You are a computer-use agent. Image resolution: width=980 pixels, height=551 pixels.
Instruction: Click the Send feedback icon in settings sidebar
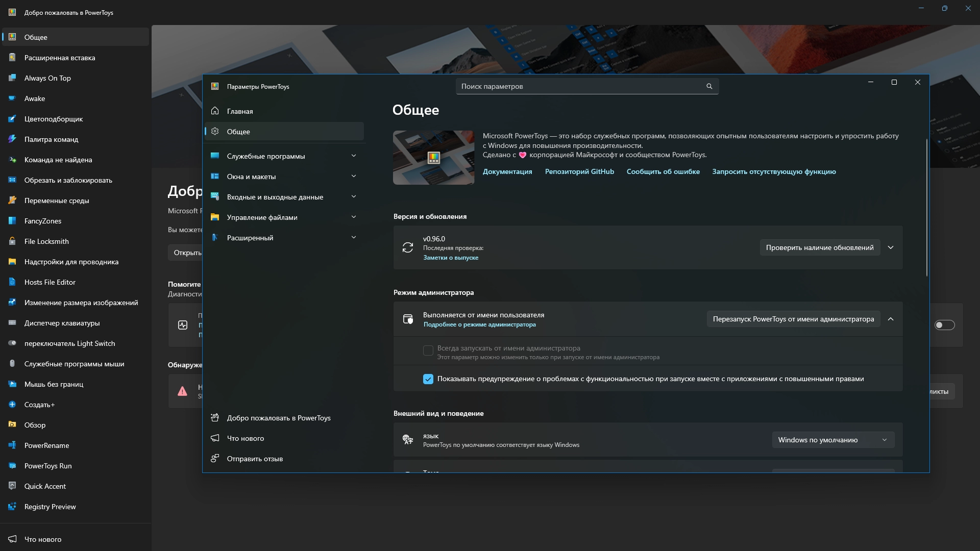(x=215, y=459)
